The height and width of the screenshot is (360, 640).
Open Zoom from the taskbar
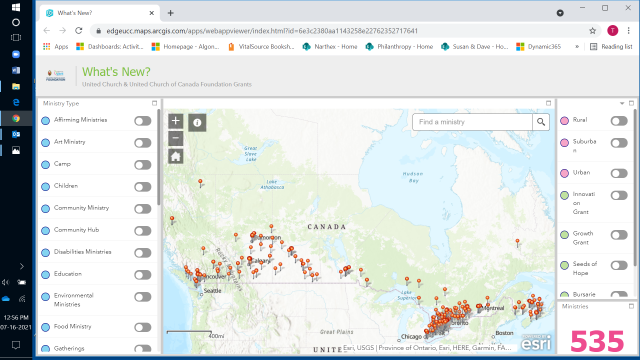point(16,54)
